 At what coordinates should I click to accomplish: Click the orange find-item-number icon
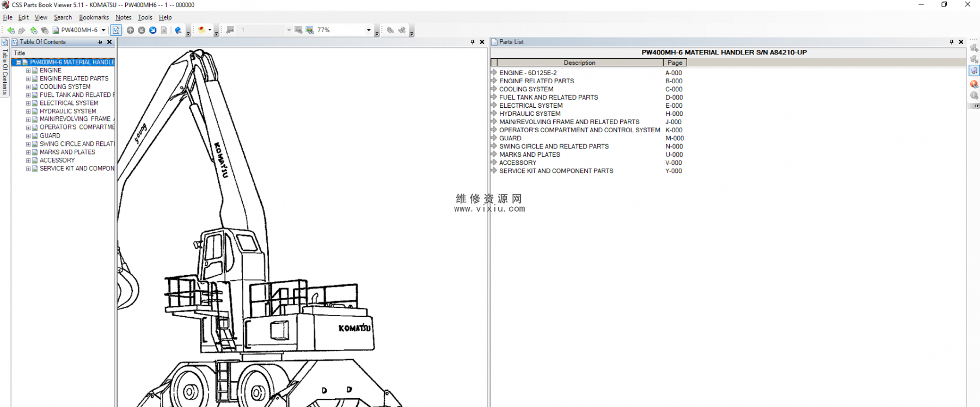point(974,84)
